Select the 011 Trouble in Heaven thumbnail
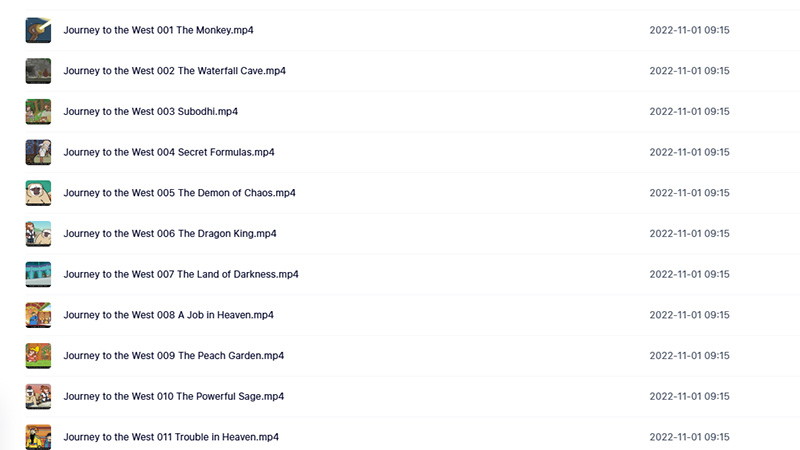This screenshot has height=450, width=800. 38,437
